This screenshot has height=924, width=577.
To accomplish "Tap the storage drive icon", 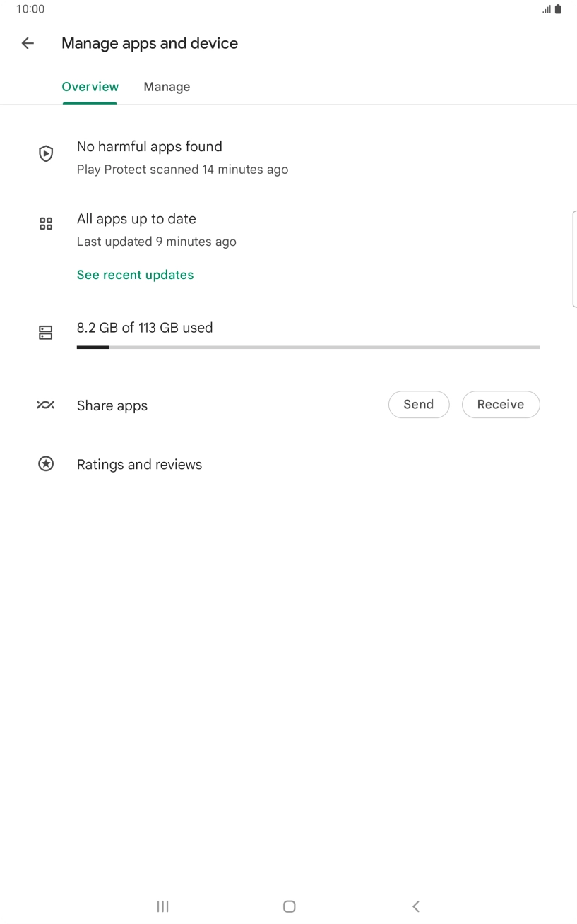I will (46, 333).
